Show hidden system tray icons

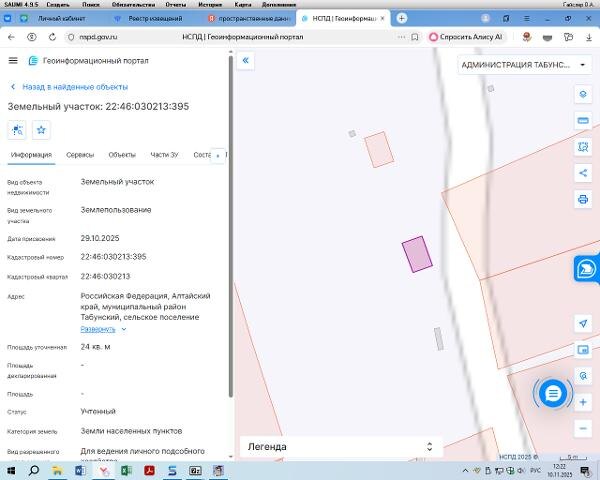pos(466,470)
